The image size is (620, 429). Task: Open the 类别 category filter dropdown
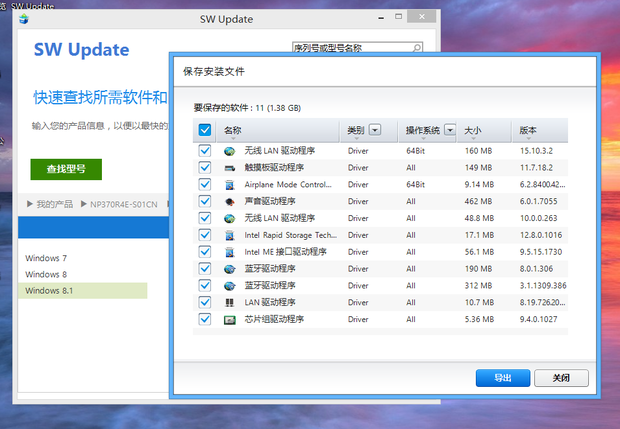pos(375,130)
